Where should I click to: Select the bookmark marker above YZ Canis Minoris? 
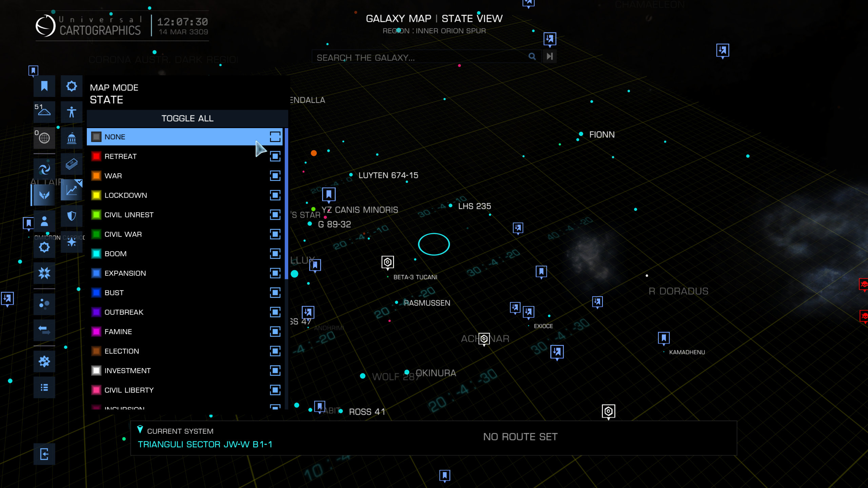[329, 195]
